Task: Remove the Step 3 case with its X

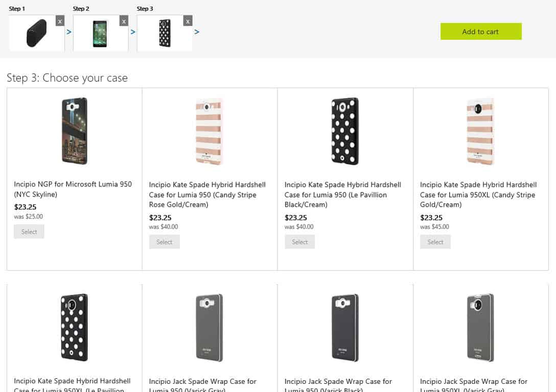Action: tap(188, 21)
